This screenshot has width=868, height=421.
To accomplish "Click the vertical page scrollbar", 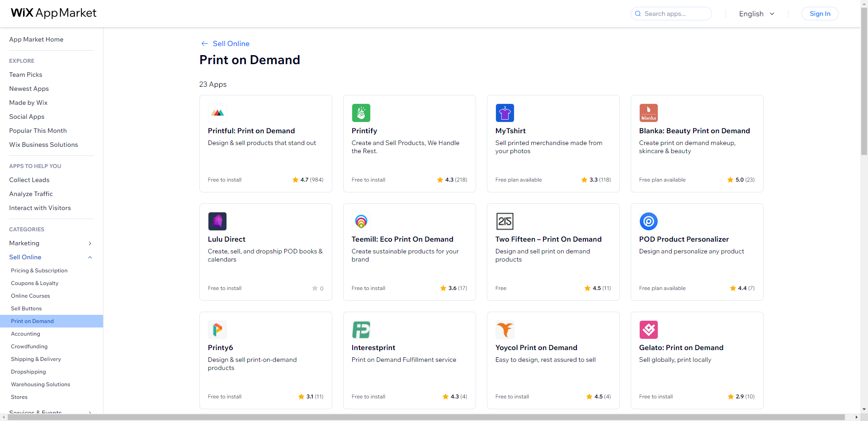I will pos(864,81).
